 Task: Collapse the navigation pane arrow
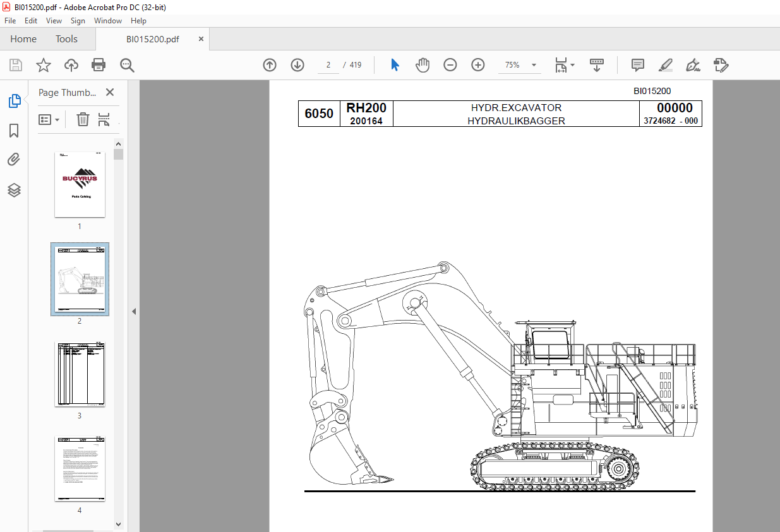tap(134, 312)
